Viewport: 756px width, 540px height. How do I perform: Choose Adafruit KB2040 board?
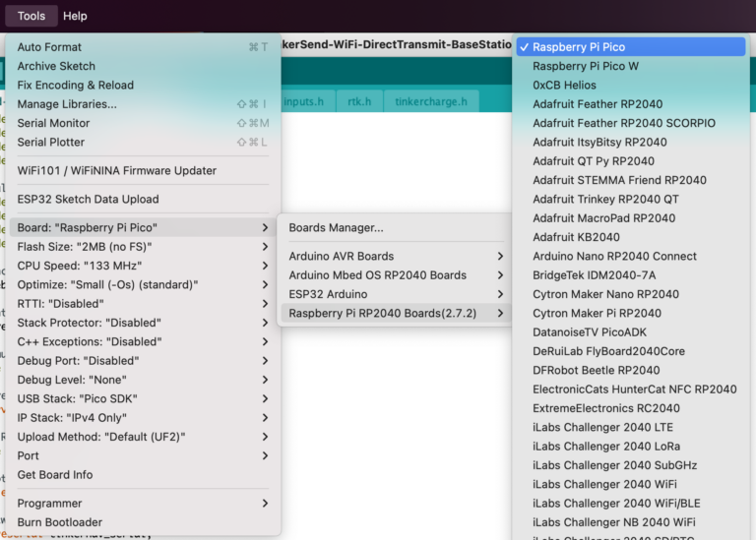[631, 237]
